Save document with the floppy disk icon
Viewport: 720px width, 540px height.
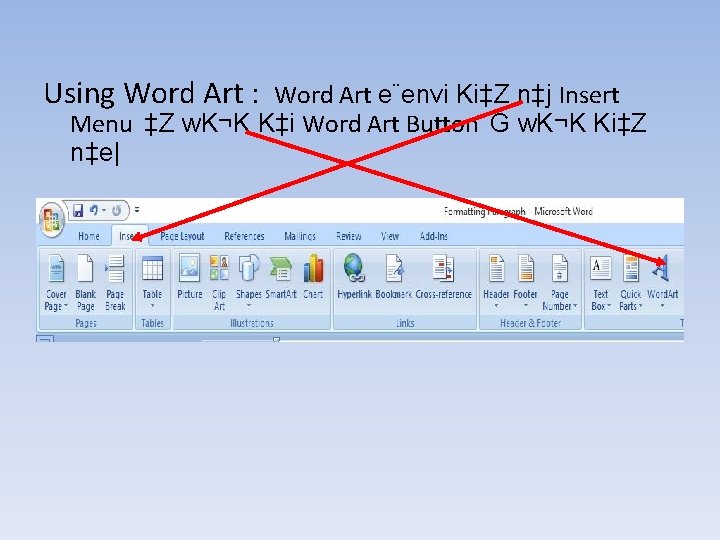tap(78, 210)
